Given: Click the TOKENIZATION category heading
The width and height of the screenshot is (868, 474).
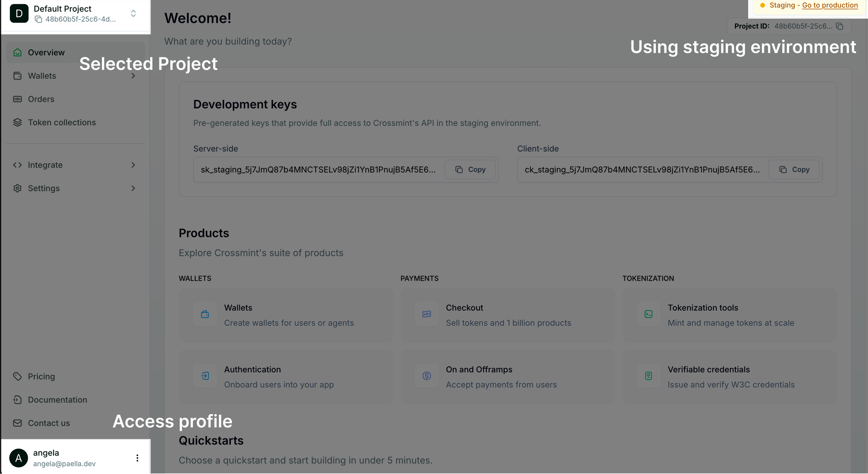Looking at the screenshot, I should click(648, 278).
